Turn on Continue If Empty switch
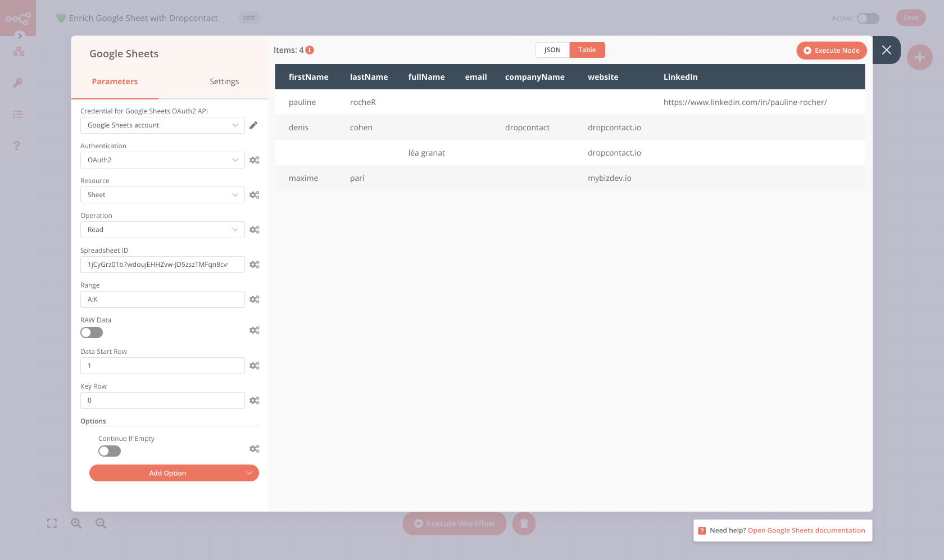Image resolution: width=944 pixels, height=560 pixels. (110, 451)
